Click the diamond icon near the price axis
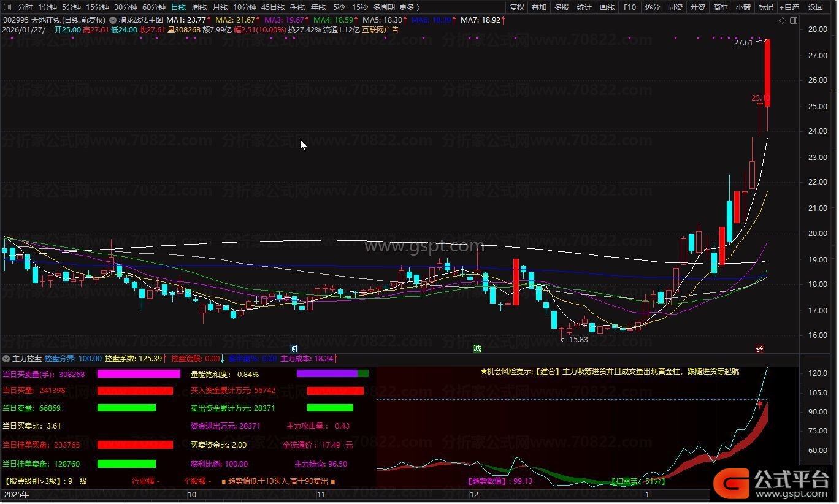Image resolution: width=839 pixels, height=504 pixels. pos(782,20)
